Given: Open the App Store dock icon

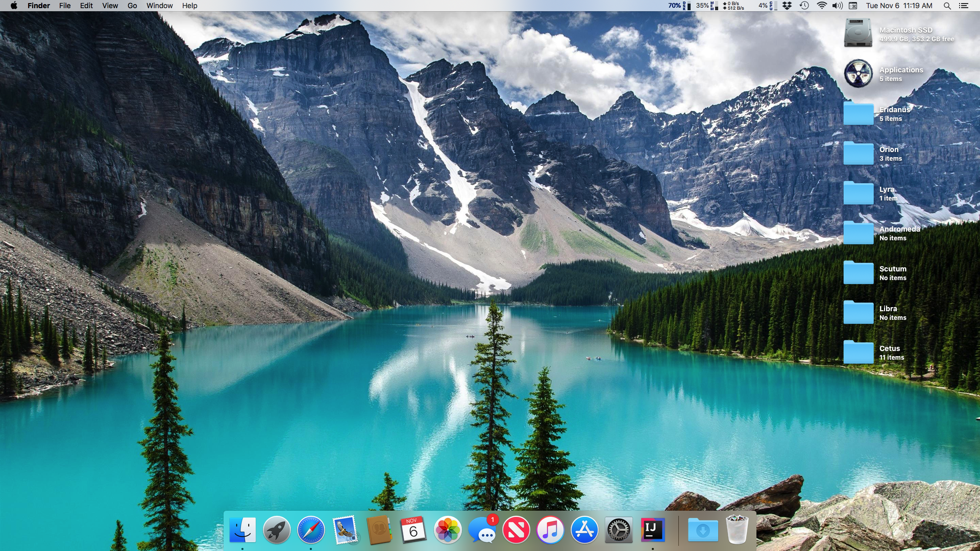Looking at the screenshot, I should pos(584,530).
